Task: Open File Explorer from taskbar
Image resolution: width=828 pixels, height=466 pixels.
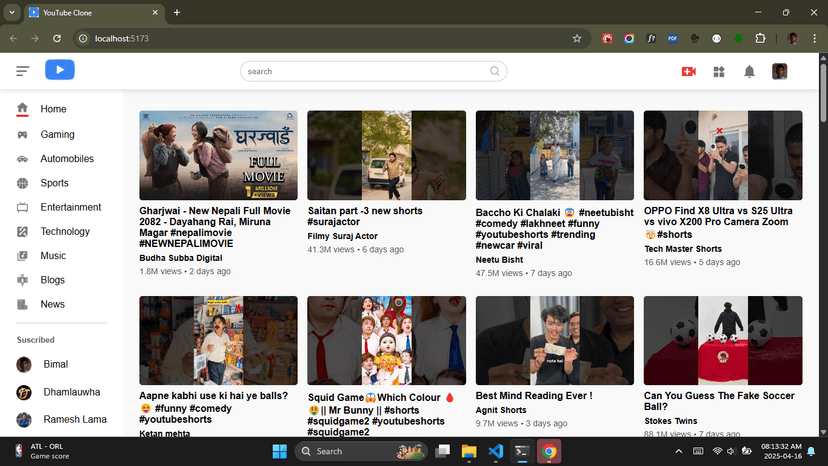Action: [x=469, y=452]
